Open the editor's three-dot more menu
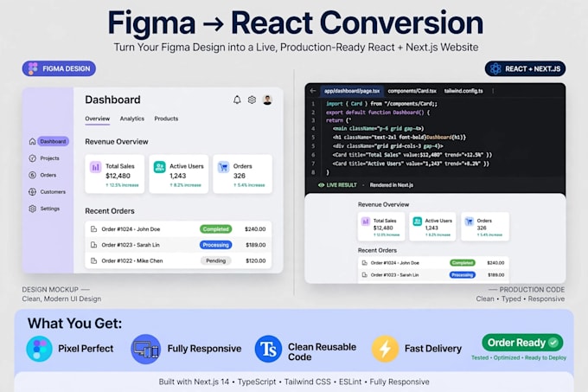The image size is (588, 392). (493, 91)
